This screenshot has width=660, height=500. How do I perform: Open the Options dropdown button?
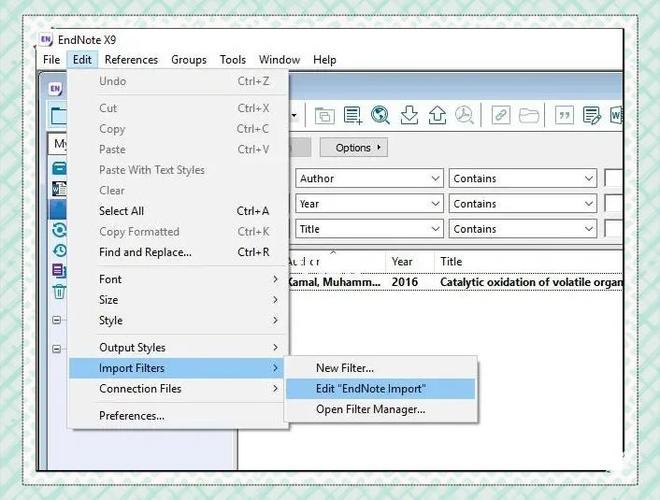click(354, 148)
